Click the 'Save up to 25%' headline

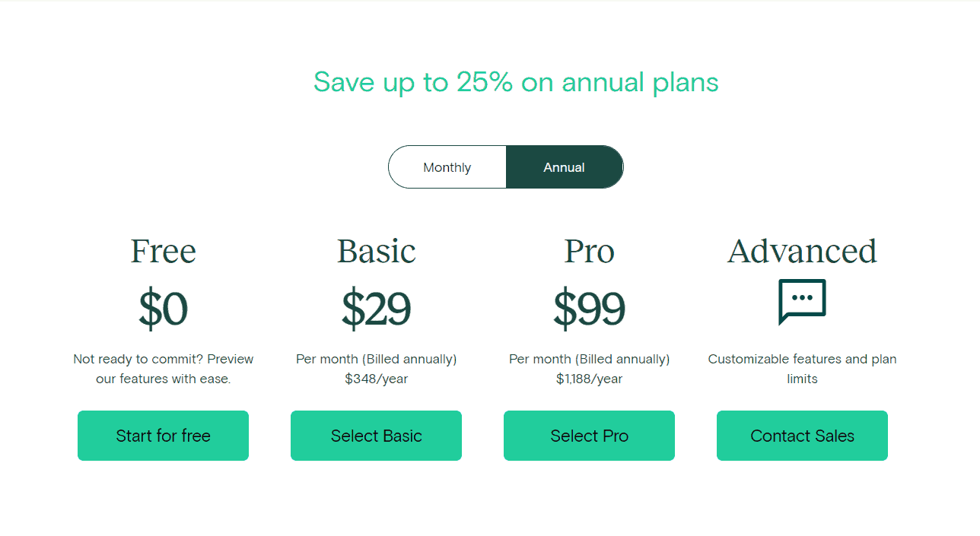pos(516,82)
